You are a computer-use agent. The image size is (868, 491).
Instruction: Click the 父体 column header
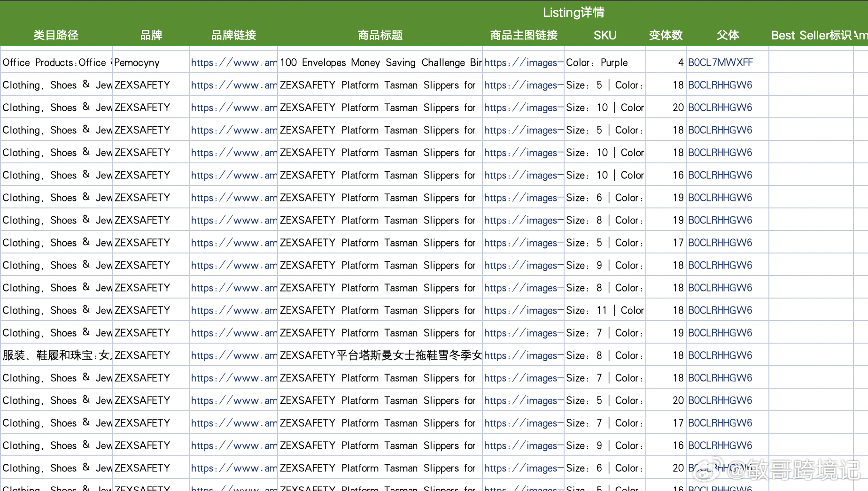(x=728, y=35)
